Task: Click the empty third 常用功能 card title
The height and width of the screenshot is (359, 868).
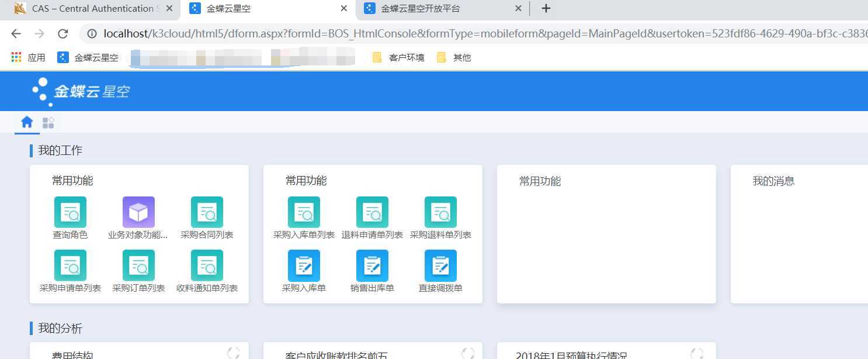Action: point(540,181)
